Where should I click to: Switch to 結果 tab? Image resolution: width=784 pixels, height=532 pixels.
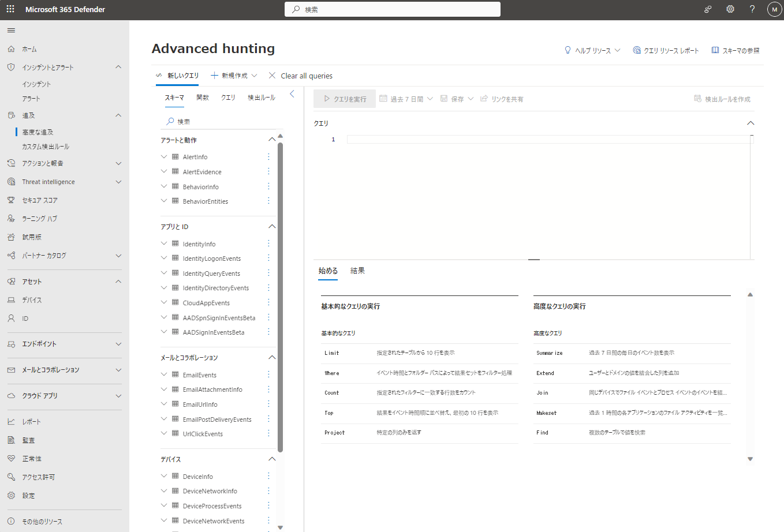click(357, 271)
